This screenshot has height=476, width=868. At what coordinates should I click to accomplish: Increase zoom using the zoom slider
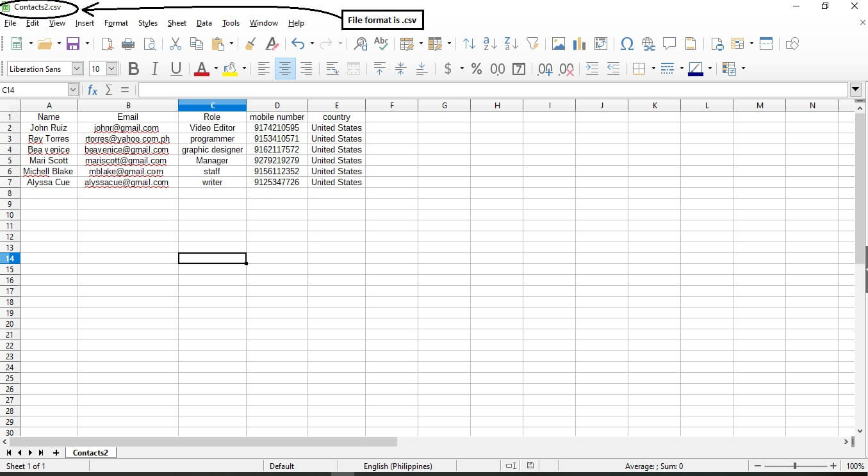(833, 466)
